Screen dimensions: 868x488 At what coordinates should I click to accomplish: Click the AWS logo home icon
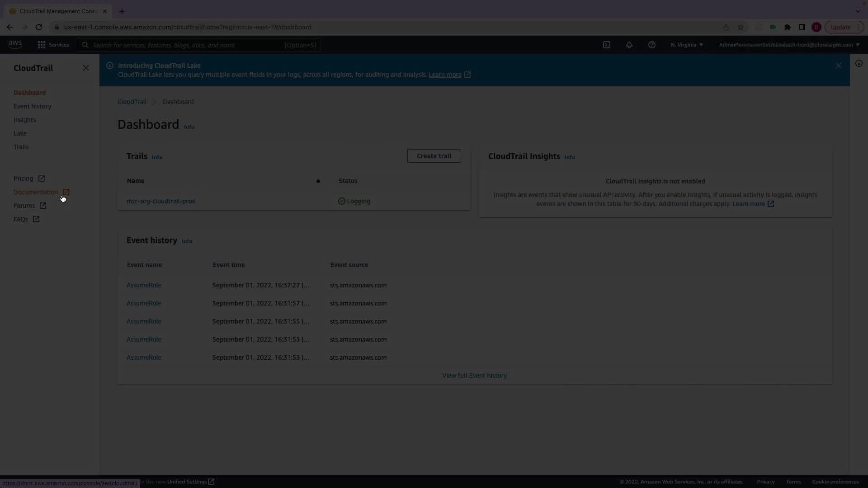[x=15, y=44]
